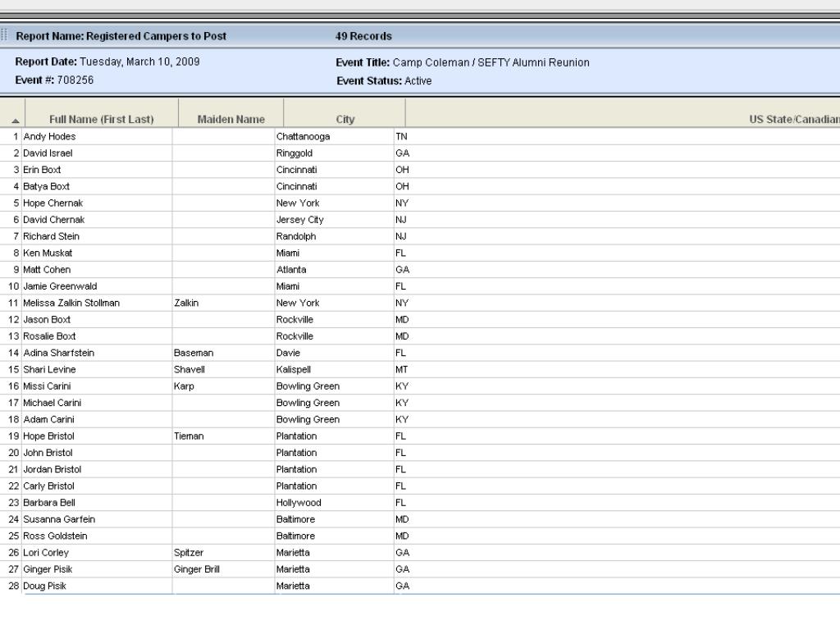840x630 pixels.
Task: Select the Matt Cohen entry
Action: click(x=47, y=269)
